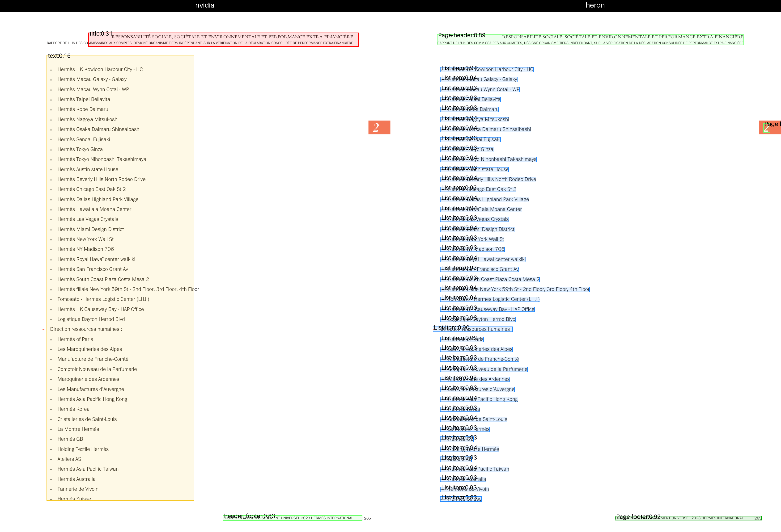Select 'Hermès Miami Design District' in nvidia panel

(x=91, y=229)
